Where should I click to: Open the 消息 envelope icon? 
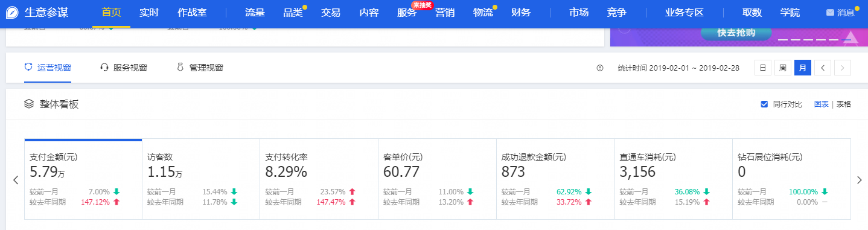(x=830, y=13)
